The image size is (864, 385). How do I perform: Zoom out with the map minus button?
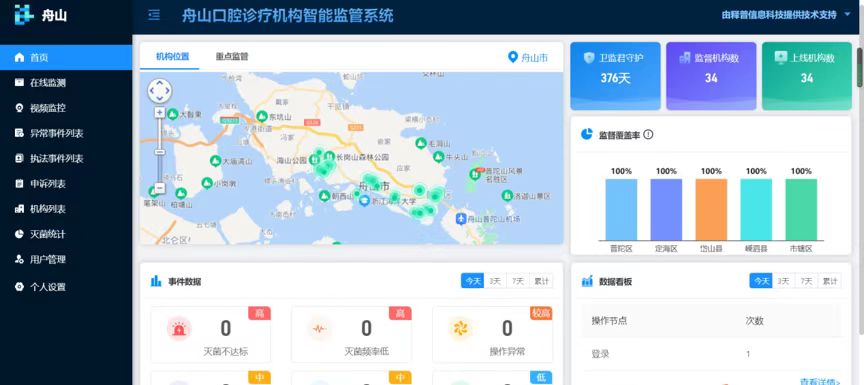[x=159, y=188]
